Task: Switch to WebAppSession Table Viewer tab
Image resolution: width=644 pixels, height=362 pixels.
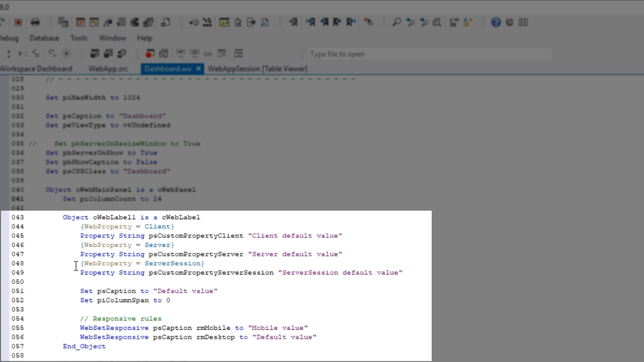Action: click(x=257, y=69)
